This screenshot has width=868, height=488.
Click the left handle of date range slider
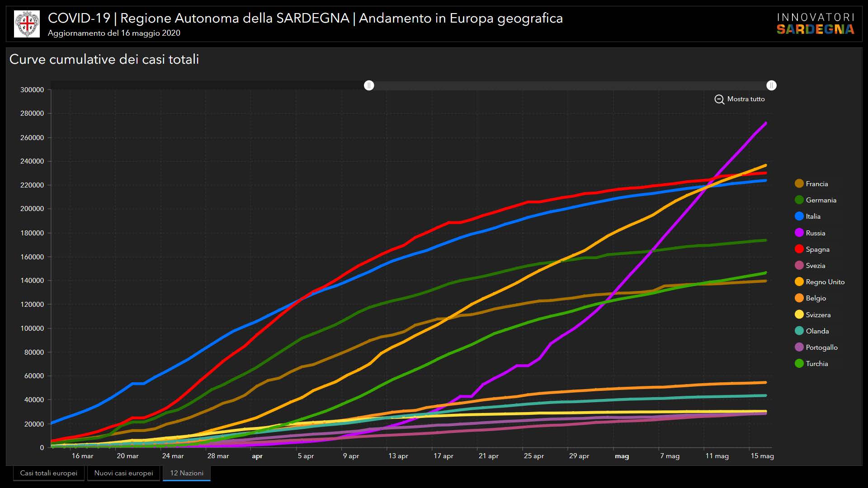click(x=369, y=85)
